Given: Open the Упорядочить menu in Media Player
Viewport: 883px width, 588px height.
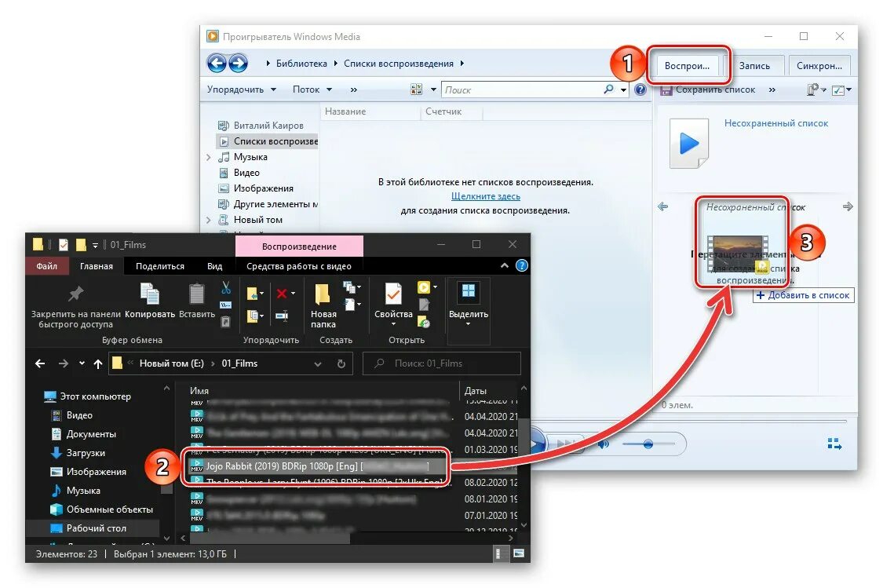Looking at the screenshot, I should point(242,89).
